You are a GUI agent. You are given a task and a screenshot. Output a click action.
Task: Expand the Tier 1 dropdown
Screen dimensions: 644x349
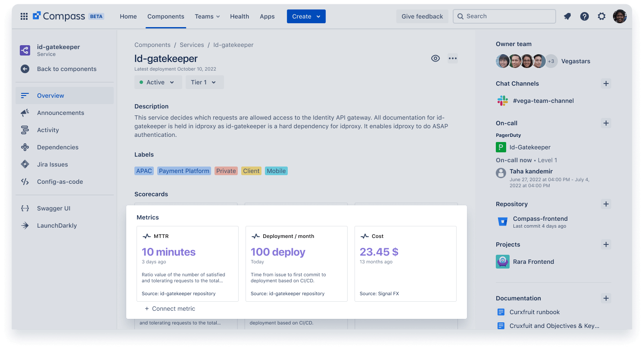click(x=204, y=82)
